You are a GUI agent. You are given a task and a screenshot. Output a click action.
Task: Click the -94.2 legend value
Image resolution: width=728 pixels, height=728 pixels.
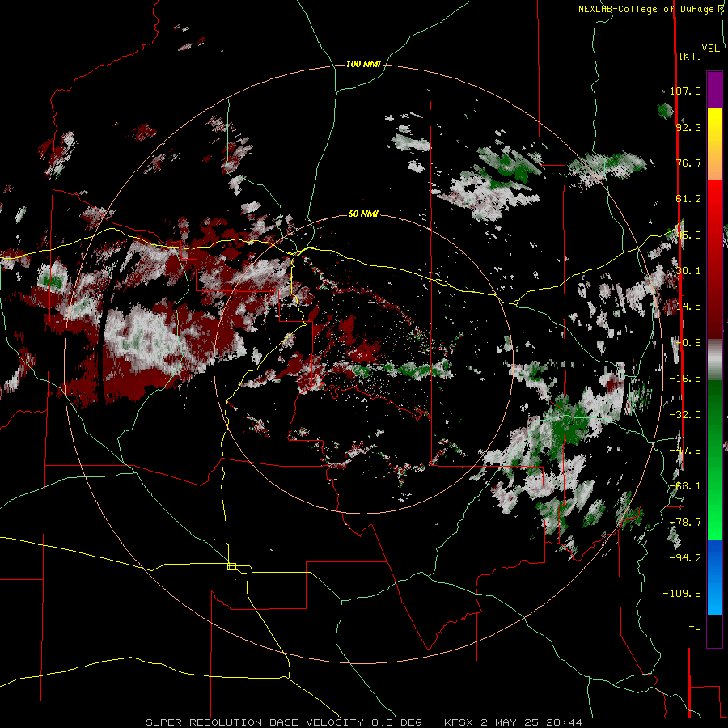[685, 557]
